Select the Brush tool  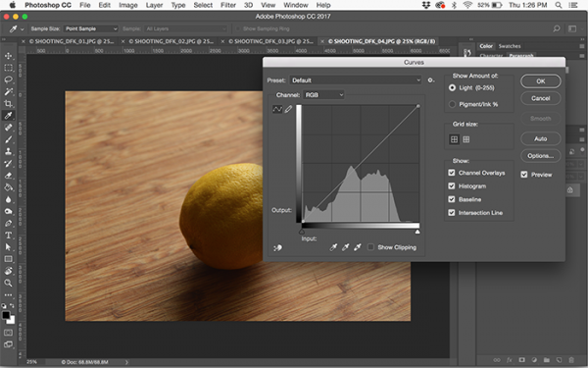8,139
